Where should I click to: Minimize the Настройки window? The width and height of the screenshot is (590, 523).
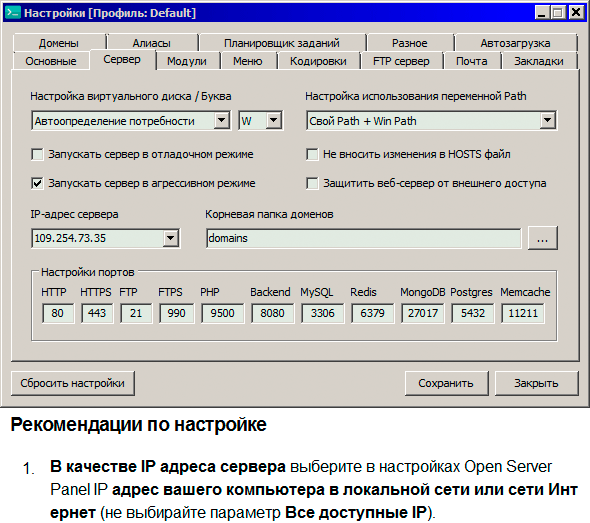[x=541, y=13]
